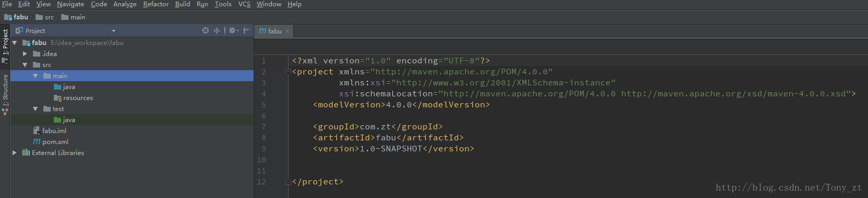
Task: Open the Project panel settings gear
Action: click(x=233, y=31)
